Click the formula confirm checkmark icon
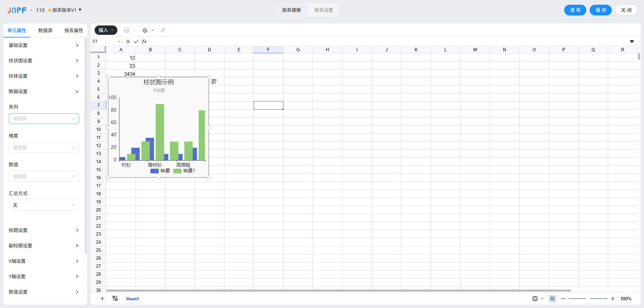This screenshot has width=644, height=308. click(x=136, y=42)
